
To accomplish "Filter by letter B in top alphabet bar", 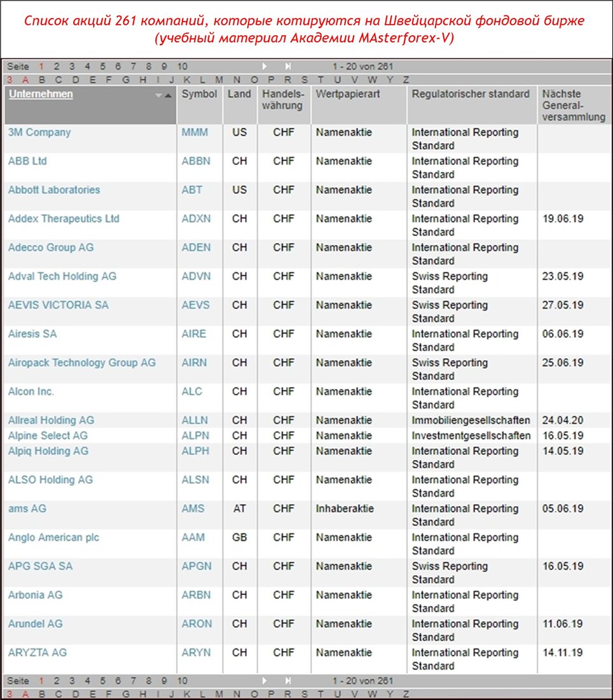I will (42, 80).
